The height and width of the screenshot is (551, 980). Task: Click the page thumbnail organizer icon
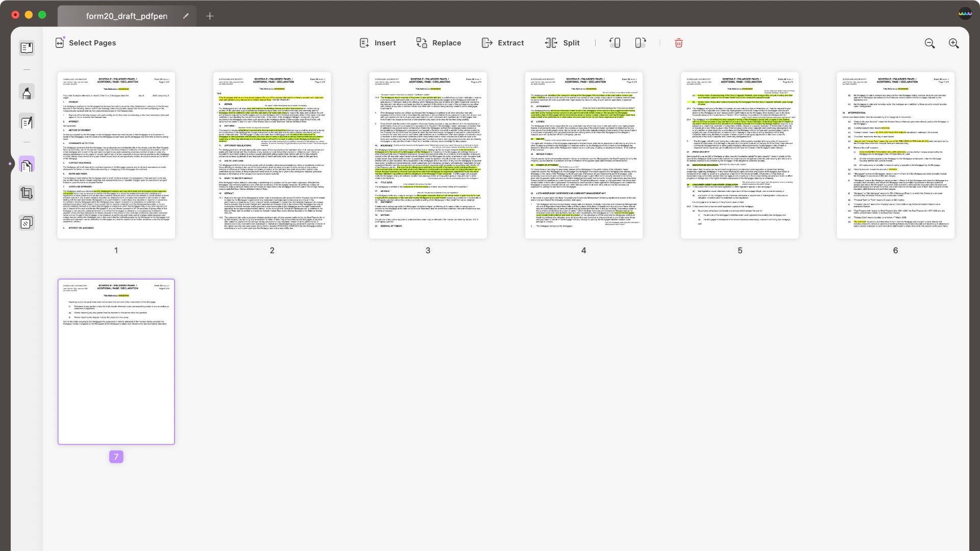click(x=27, y=165)
